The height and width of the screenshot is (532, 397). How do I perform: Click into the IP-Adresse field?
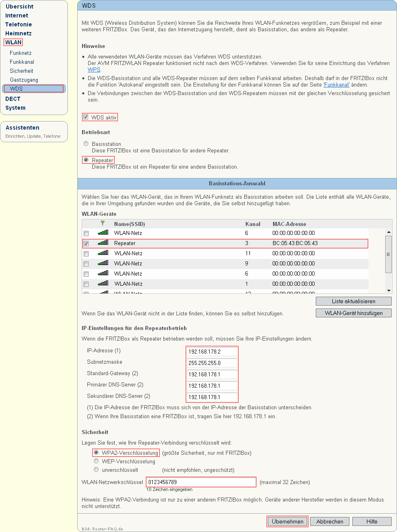[212, 352]
